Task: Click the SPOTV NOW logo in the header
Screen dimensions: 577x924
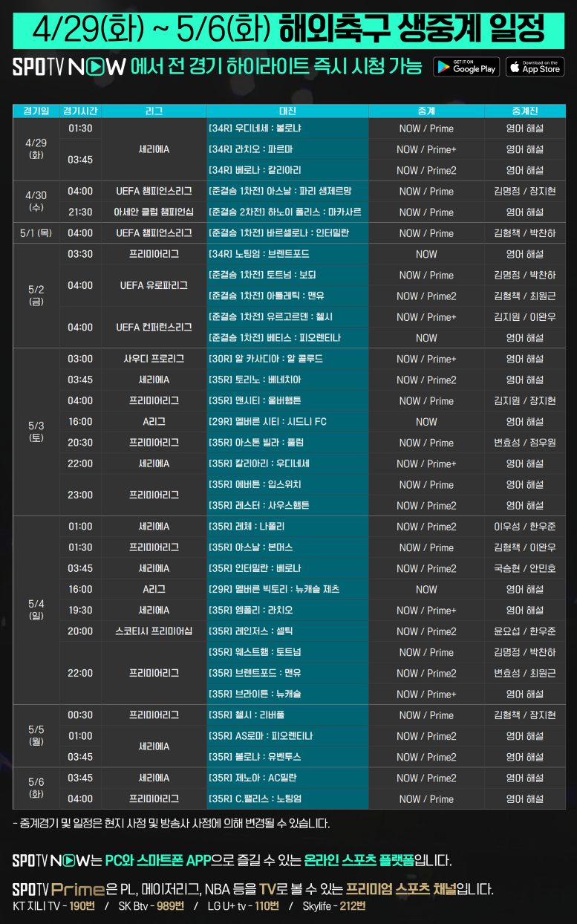Action: (68, 68)
